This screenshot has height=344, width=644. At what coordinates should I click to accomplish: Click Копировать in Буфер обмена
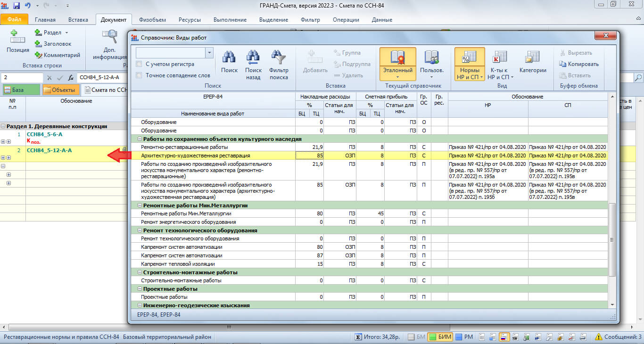(579, 64)
